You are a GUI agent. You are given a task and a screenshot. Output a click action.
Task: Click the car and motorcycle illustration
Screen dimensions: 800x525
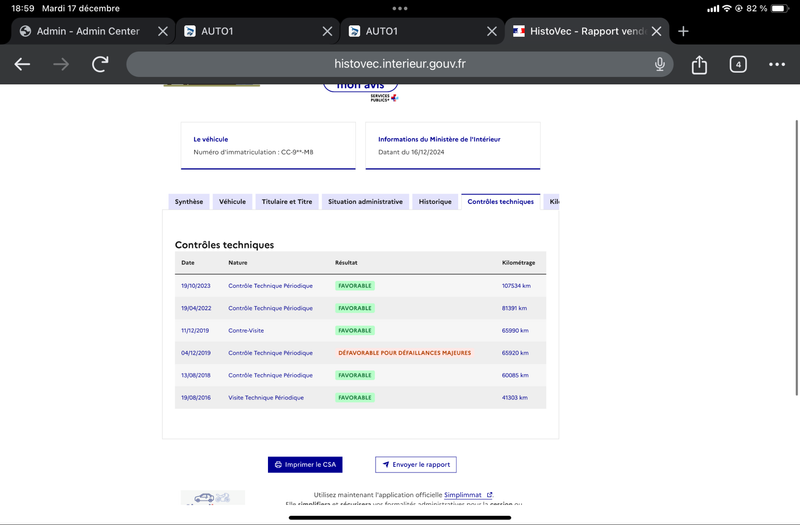(213, 497)
